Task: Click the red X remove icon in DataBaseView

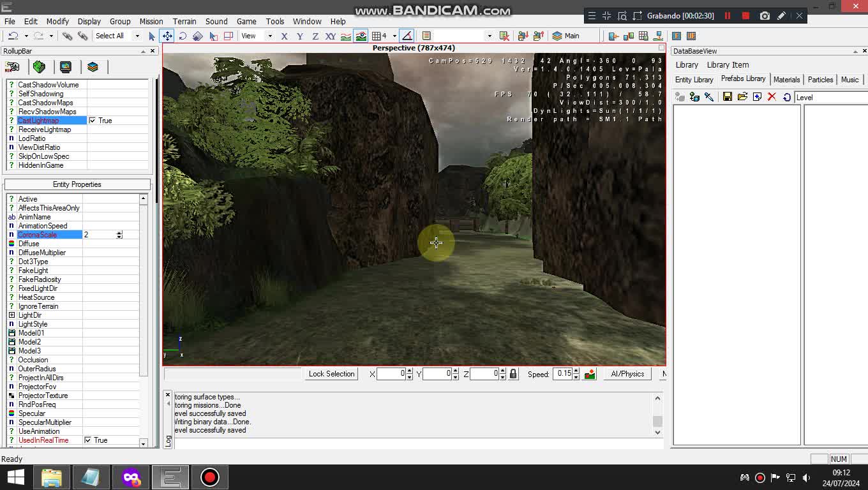Action: (x=772, y=97)
